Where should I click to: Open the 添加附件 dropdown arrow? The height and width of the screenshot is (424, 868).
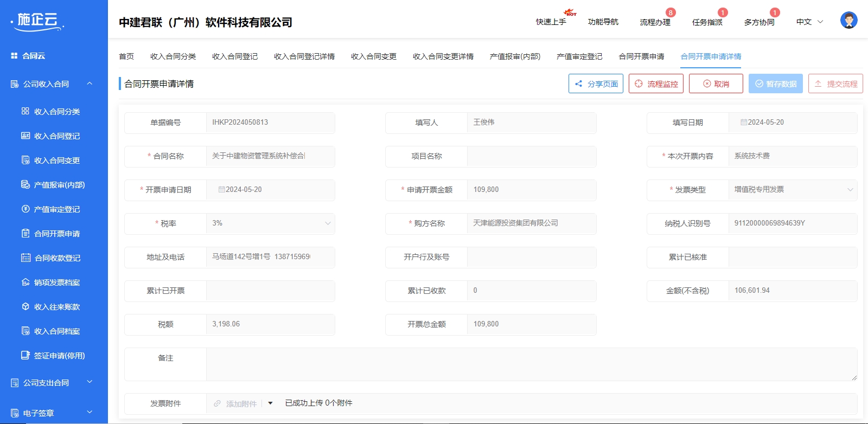270,403
